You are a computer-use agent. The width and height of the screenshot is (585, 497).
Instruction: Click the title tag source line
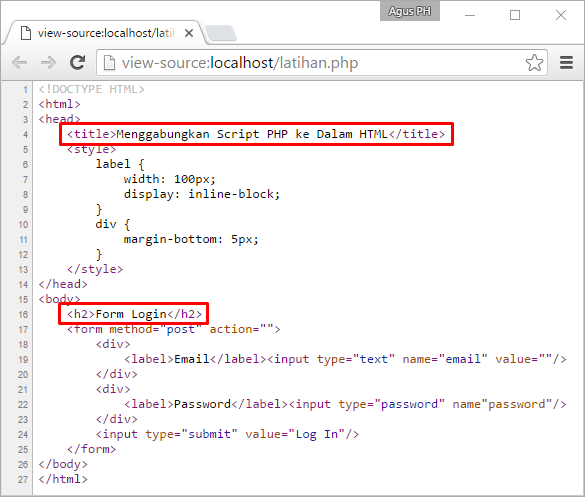(256, 134)
